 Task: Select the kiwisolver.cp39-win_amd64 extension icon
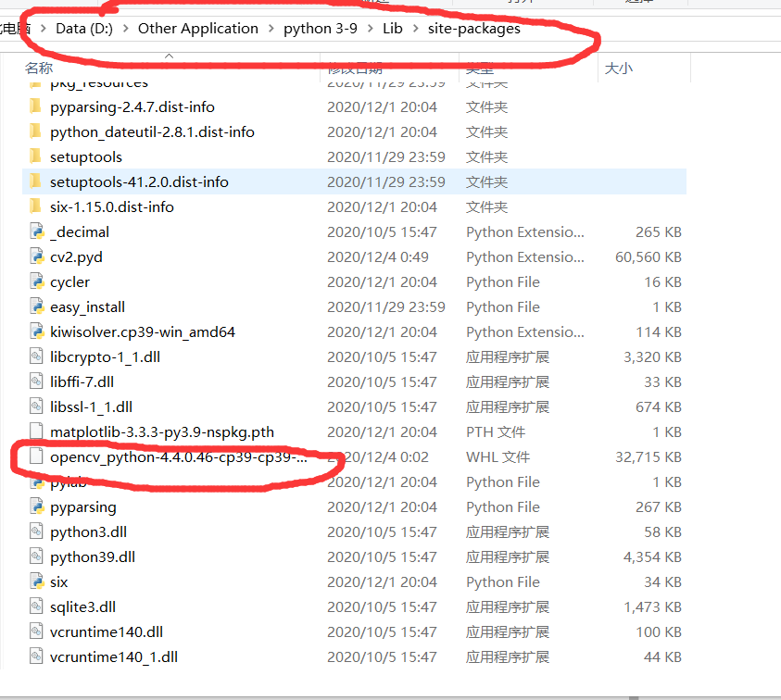pyautogui.click(x=35, y=331)
